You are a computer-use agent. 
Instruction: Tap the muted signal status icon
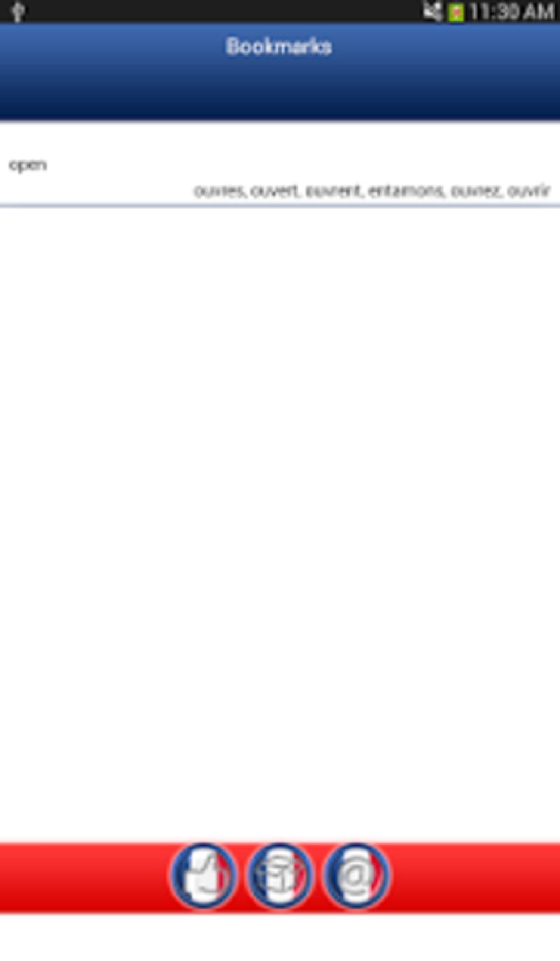pos(433,12)
